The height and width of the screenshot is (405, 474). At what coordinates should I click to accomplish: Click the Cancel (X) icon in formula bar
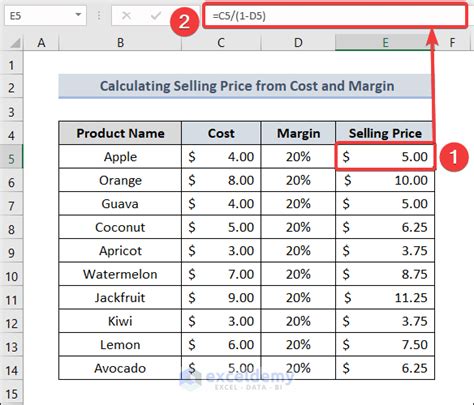(x=126, y=15)
